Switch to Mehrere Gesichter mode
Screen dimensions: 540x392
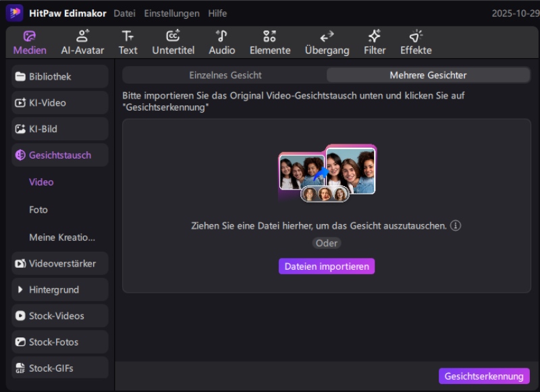pyautogui.click(x=428, y=75)
